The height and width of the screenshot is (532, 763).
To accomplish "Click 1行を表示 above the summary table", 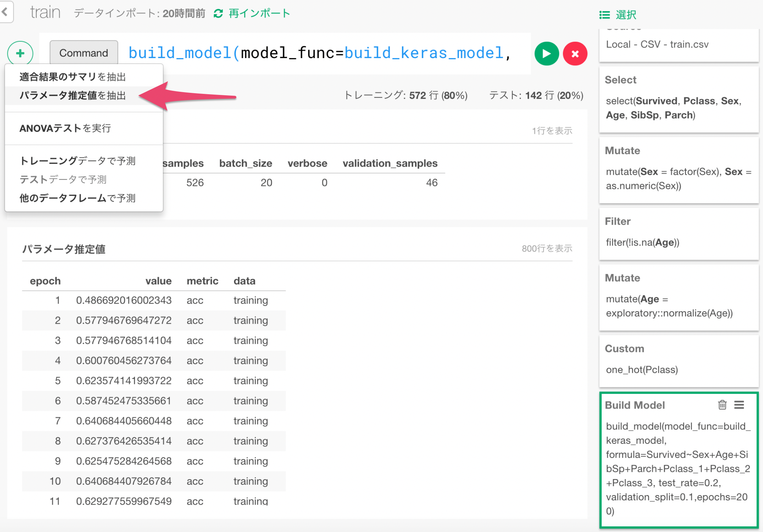I will pyautogui.click(x=552, y=130).
